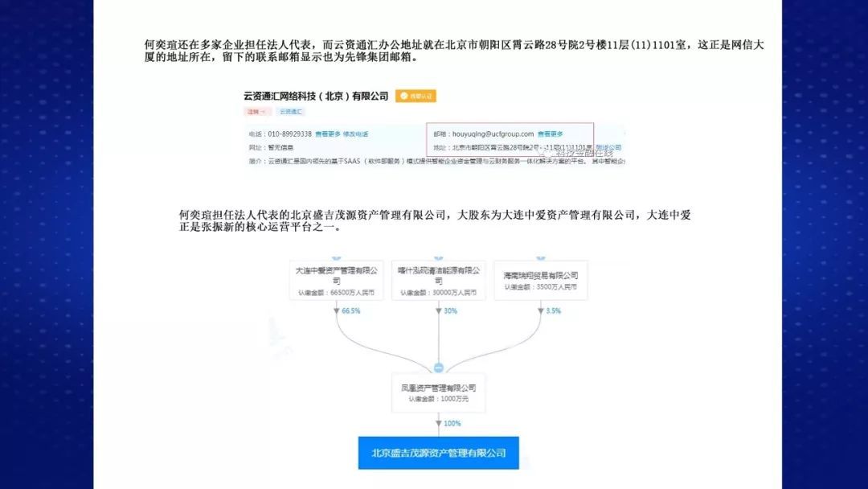The width and height of the screenshot is (868, 489).
Task: Click 认缴金额 30000万人民币 text
Action: click(439, 293)
